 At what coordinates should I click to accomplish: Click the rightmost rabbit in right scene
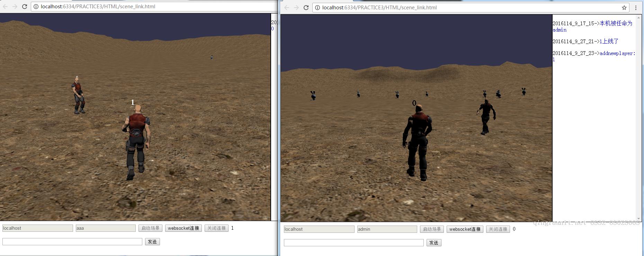(x=524, y=91)
